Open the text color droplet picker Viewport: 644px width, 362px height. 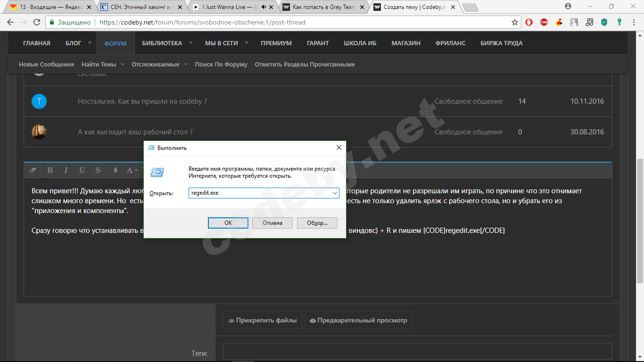[116, 170]
